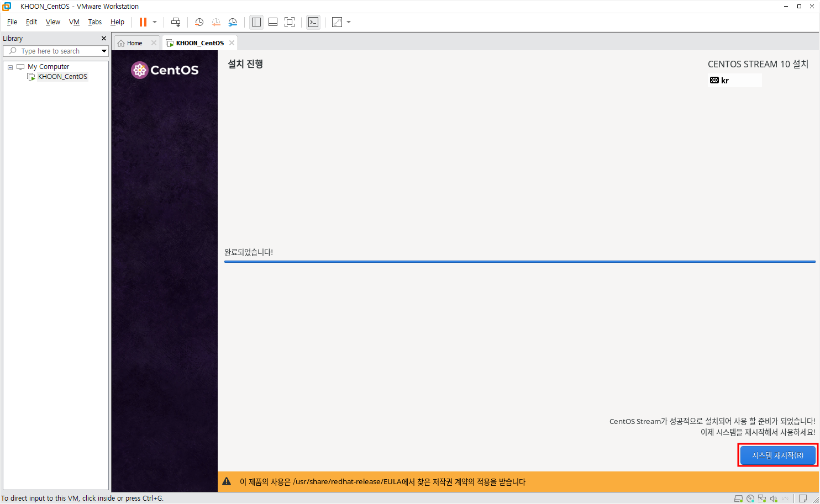Screen dimensions: 820x504
Task: Collapse the My Computer tree node
Action: [10, 67]
